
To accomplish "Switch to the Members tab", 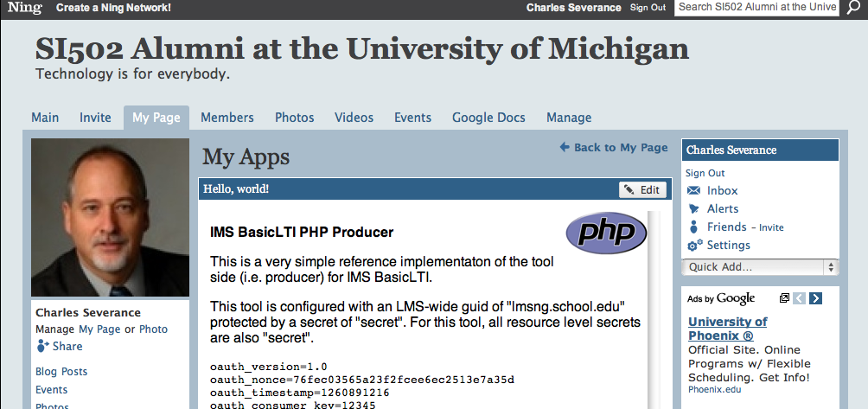I will 227,118.
